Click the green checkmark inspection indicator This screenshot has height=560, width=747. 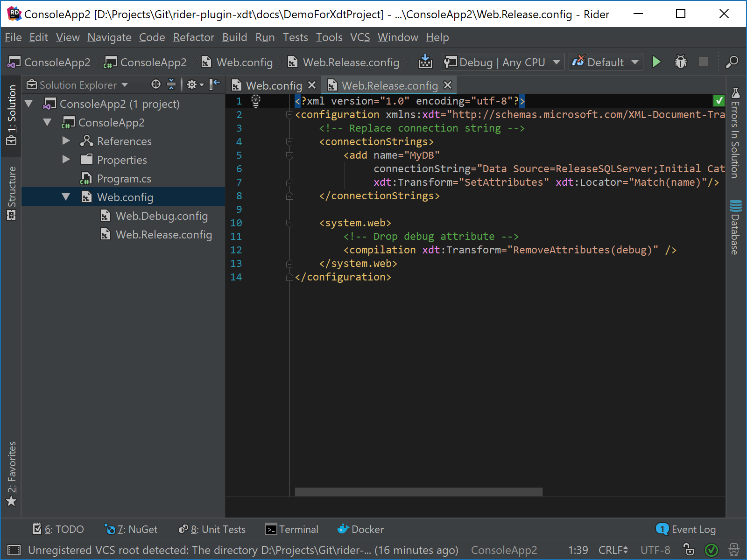(719, 100)
